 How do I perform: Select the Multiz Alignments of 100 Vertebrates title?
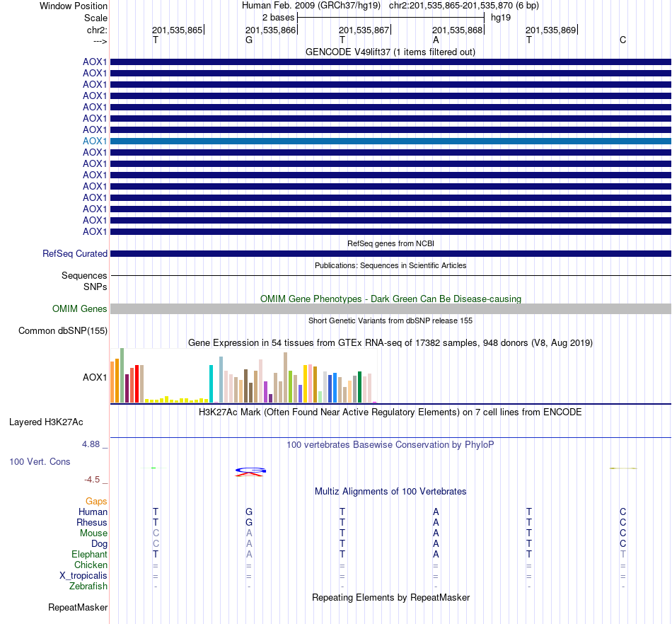390,492
